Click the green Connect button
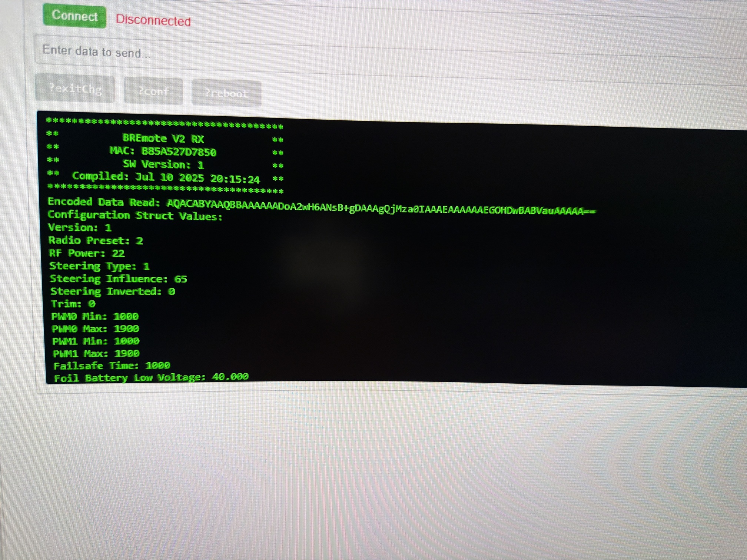The width and height of the screenshot is (747, 560). click(74, 16)
